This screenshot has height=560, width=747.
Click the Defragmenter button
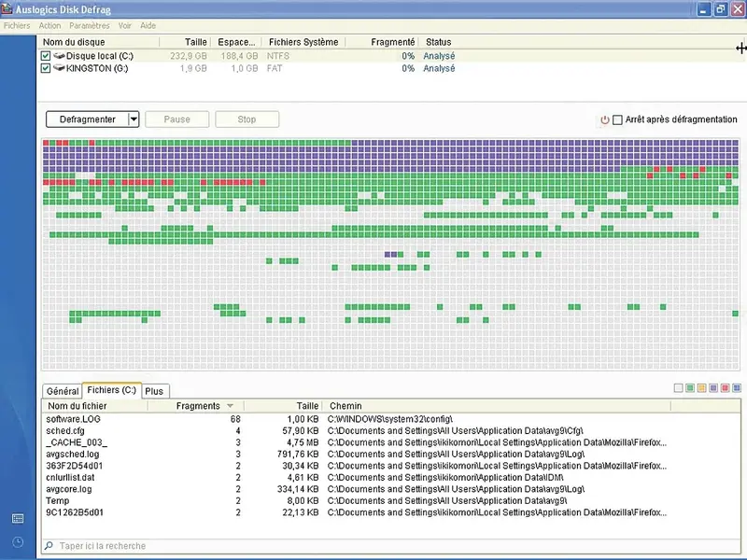coord(87,119)
